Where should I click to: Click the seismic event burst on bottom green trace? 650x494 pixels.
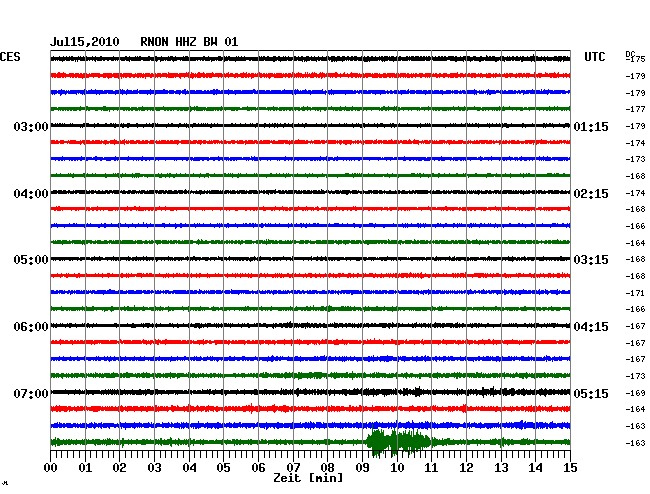(399, 442)
